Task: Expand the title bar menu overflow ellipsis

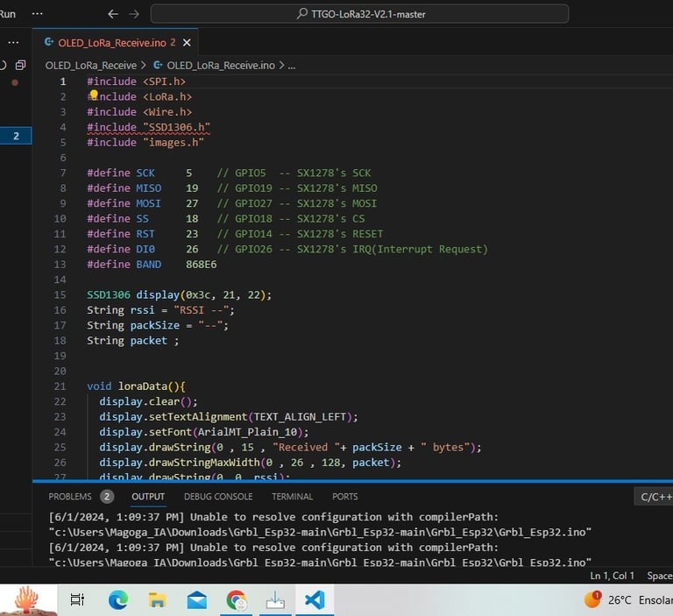Action: pyautogui.click(x=37, y=14)
